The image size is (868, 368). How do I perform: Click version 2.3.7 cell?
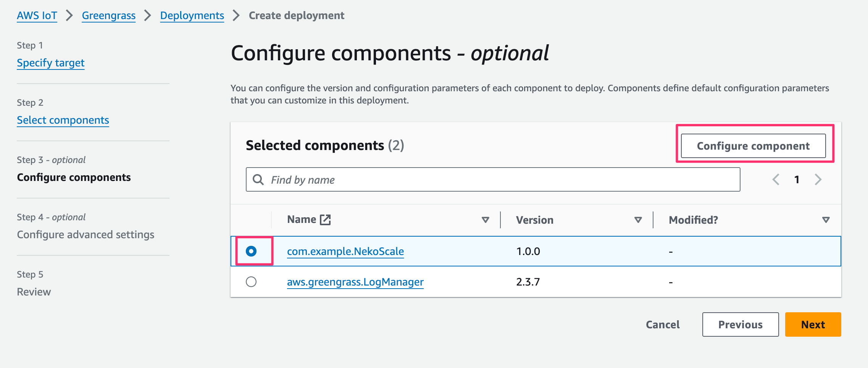click(x=528, y=282)
